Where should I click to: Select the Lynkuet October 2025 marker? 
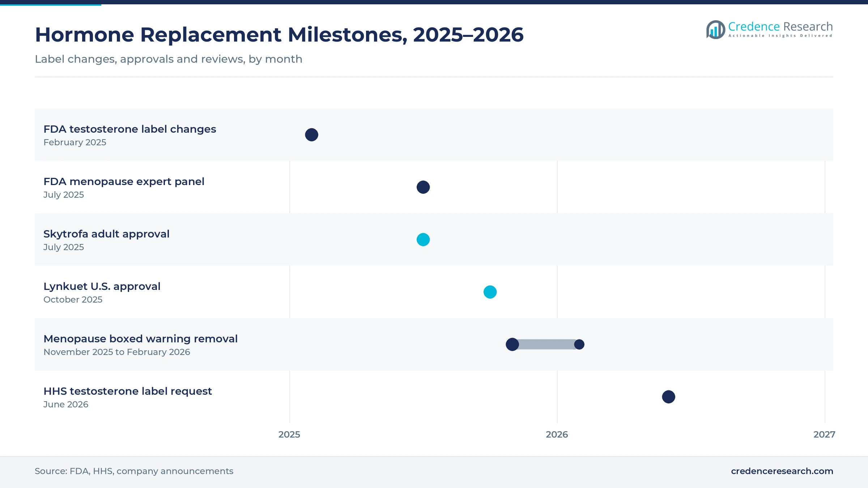(x=490, y=292)
